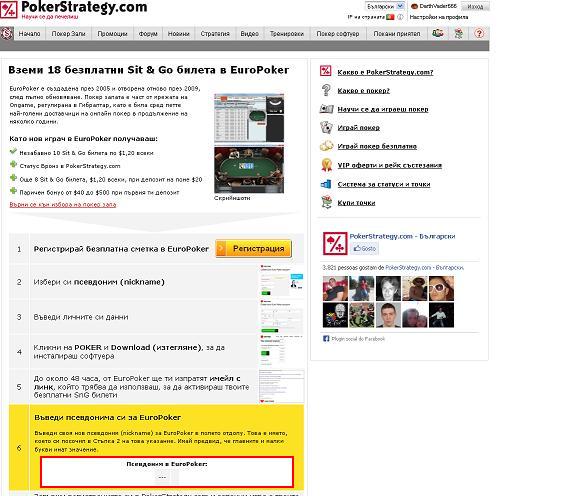Open the Настройки на профила link

coord(439,17)
